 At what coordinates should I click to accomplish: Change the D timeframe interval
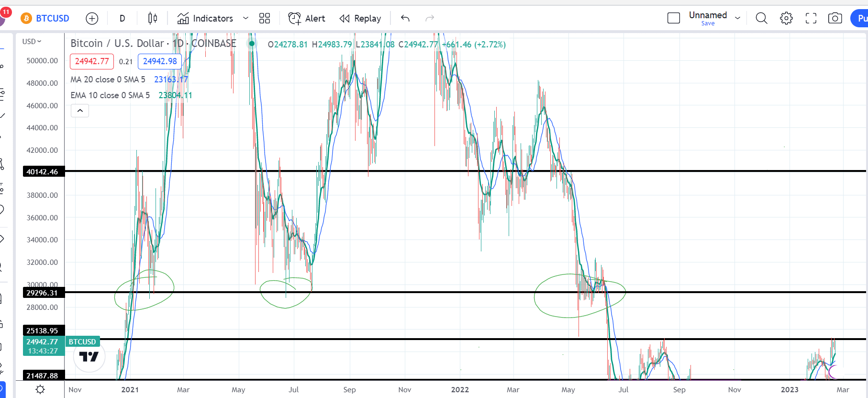[122, 18]
